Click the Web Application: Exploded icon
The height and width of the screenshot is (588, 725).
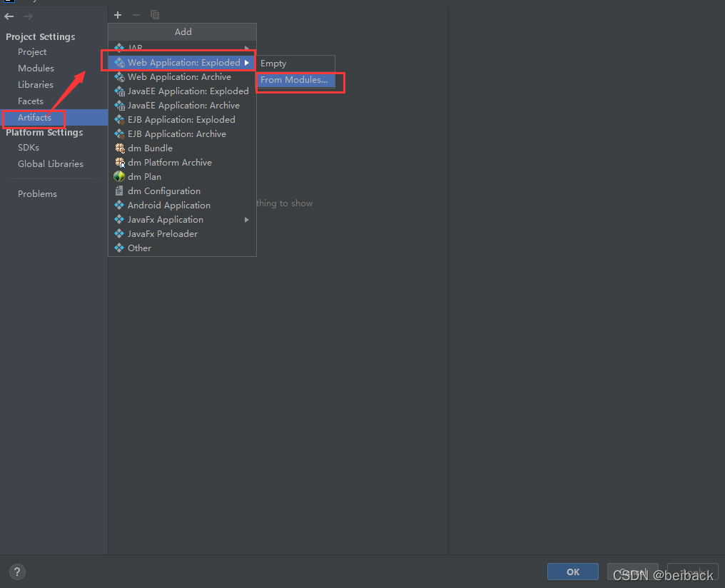tap(119, 62)
